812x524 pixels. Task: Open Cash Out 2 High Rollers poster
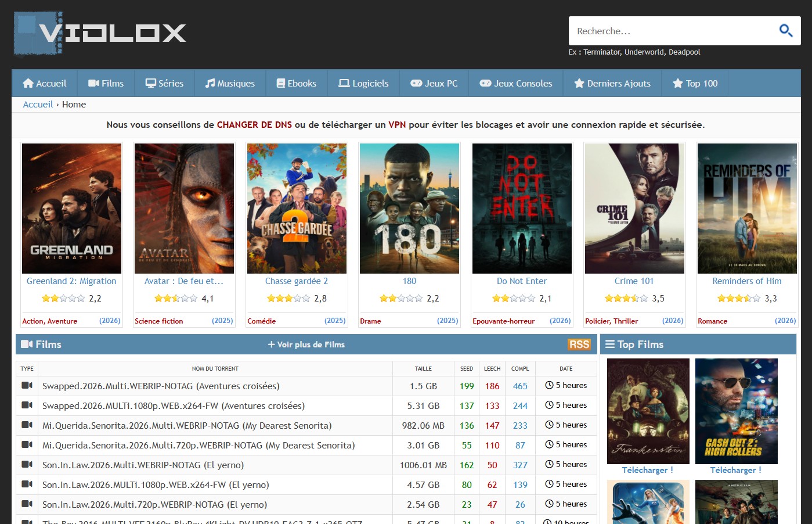click(x=737, y=411)
